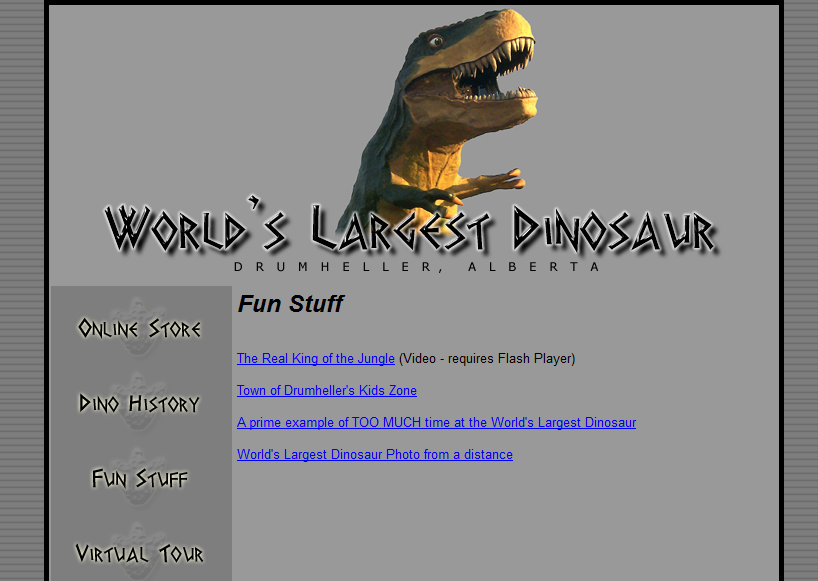Visit Town of Drumheller's Kids Zone
This screenshot has height=581, width=818.
pos(327,391)
